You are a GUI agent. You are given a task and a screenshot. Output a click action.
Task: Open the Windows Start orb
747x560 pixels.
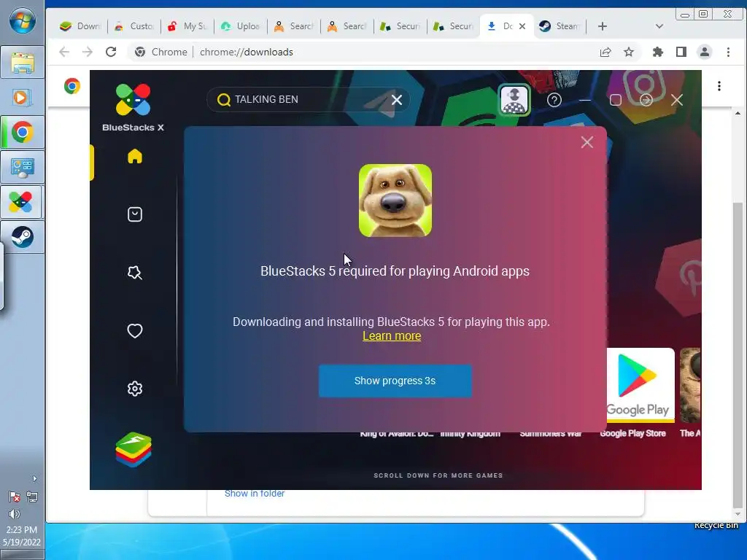click(22, 21)
